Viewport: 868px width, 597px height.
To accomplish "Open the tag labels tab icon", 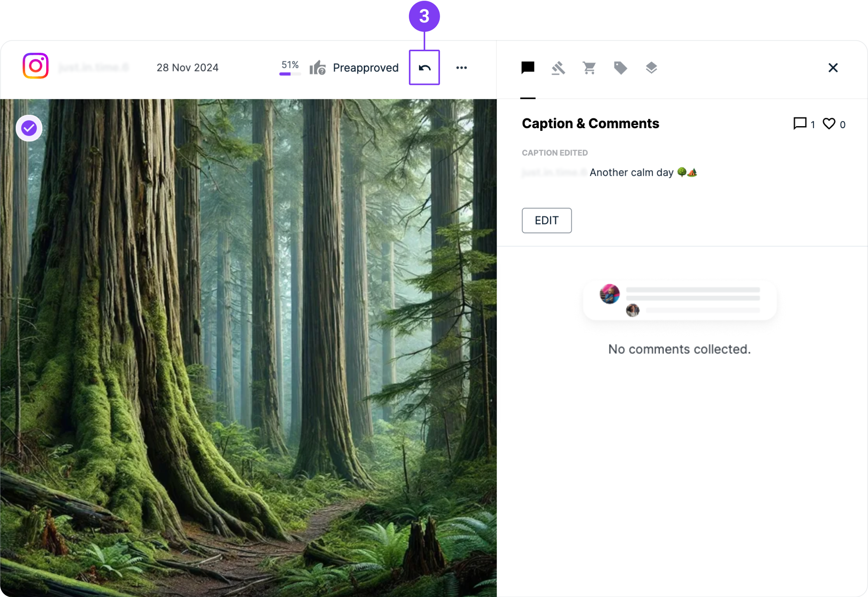I will pyautogui.click(x=620, y=68).
